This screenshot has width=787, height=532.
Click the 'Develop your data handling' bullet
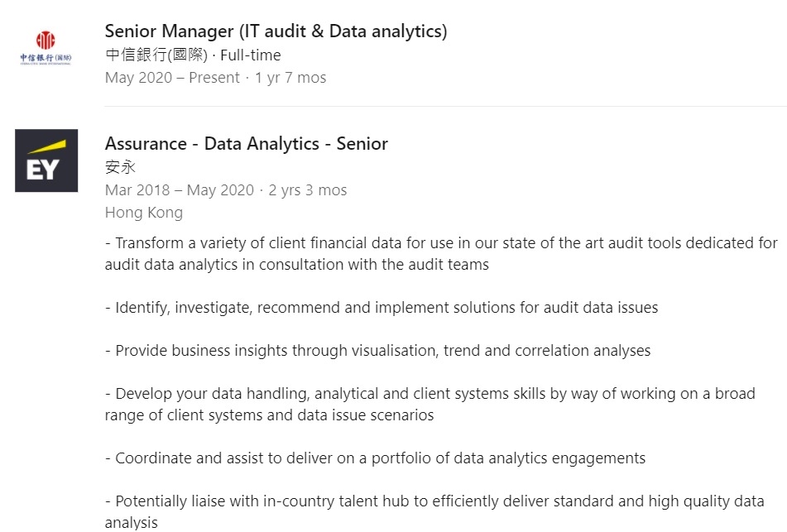coord(430,404)
